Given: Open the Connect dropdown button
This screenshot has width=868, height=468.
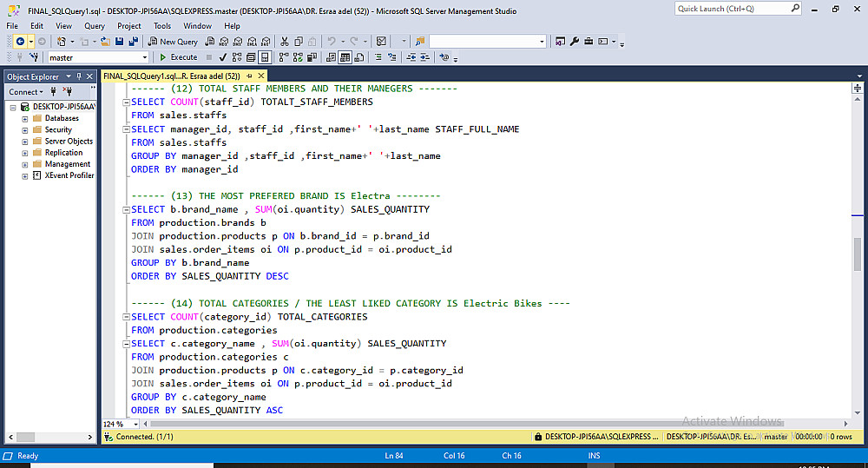Looking at the screenshot, I should 26,91.
